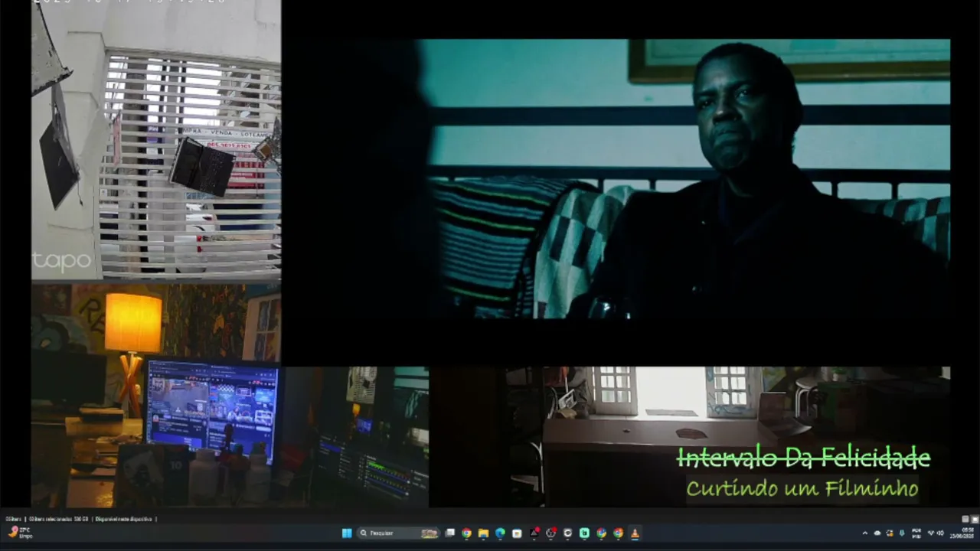Open the network status tray icon
This screenshot has width=980, height=551.
(931, 533)
